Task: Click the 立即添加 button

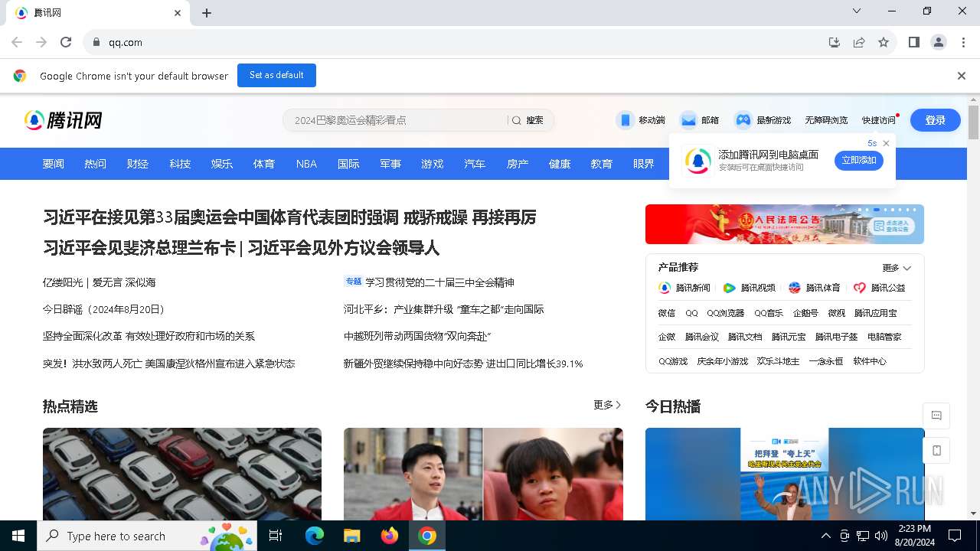Action: tap(859, 160)
